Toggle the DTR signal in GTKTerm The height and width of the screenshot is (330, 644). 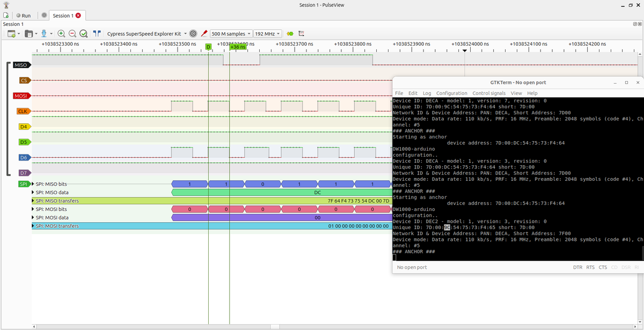tap(577, 267)
